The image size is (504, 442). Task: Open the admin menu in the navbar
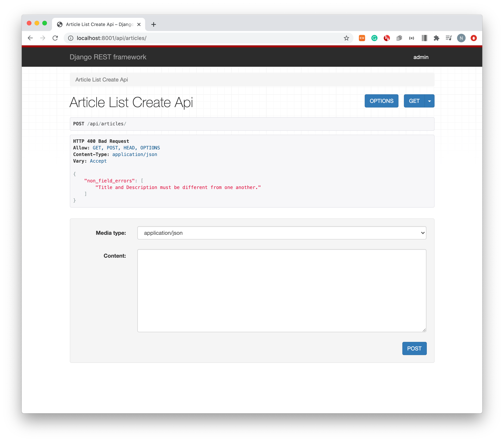[421, 57]
